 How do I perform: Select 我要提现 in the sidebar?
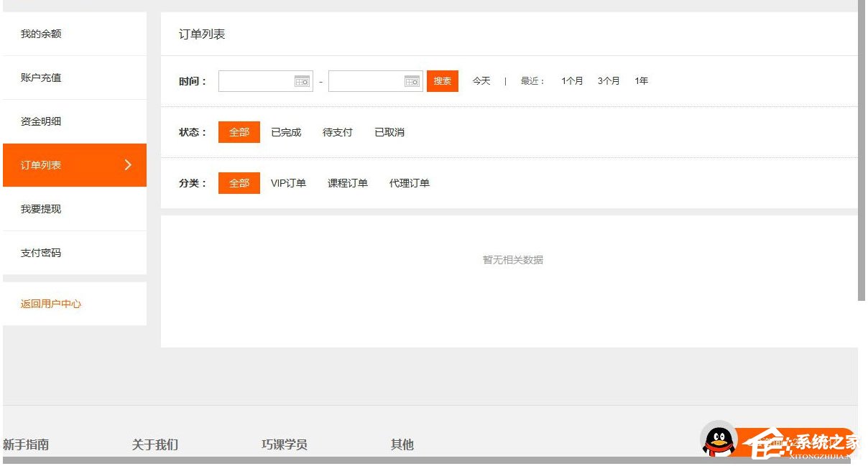(40, 209)
